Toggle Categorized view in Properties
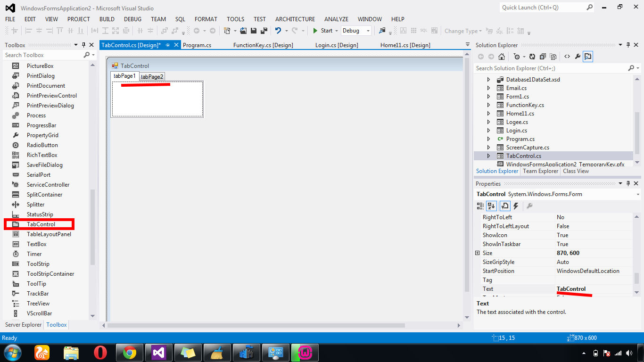644x362 pixels. point(480,206)
